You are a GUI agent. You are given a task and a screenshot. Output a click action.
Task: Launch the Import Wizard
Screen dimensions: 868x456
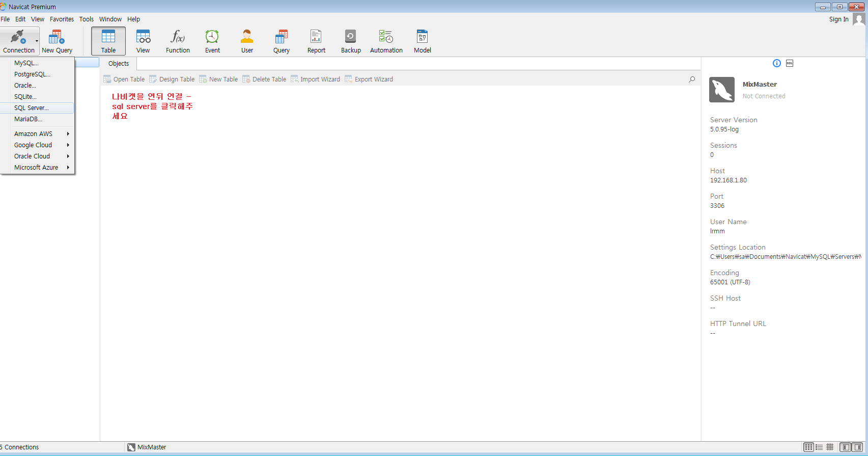click(315, 79)
